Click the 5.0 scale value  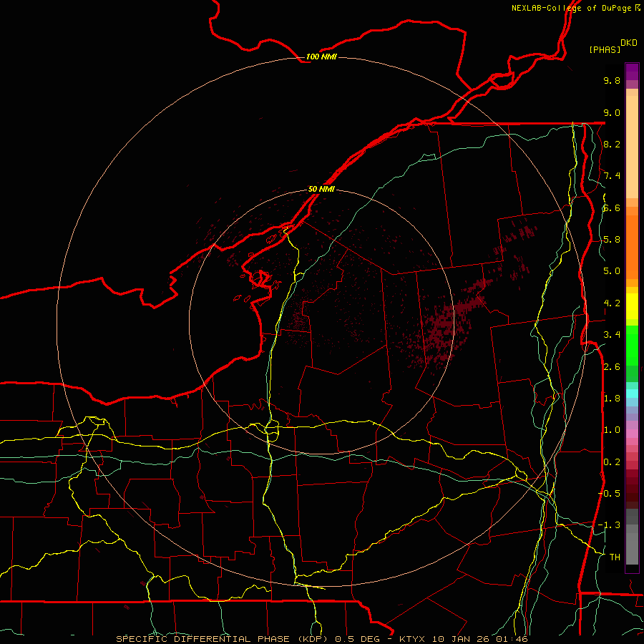click(x=612, y=271)
